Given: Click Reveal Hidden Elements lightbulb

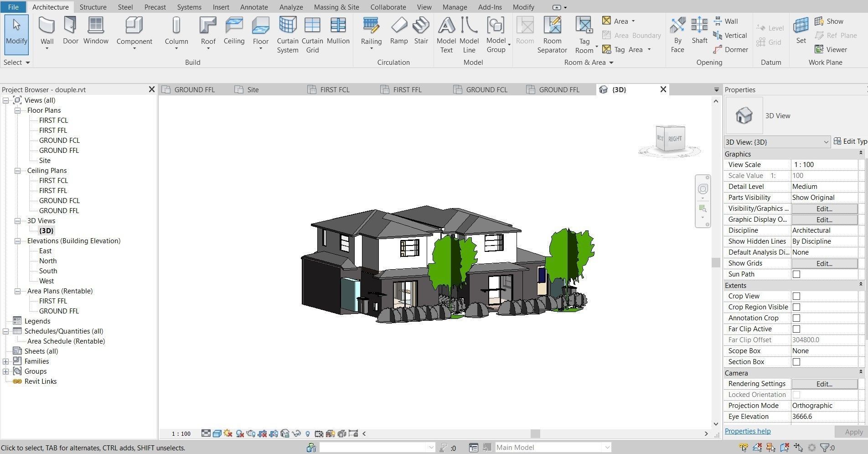Looking at the screenshot, I should click(x=308, y=433).
